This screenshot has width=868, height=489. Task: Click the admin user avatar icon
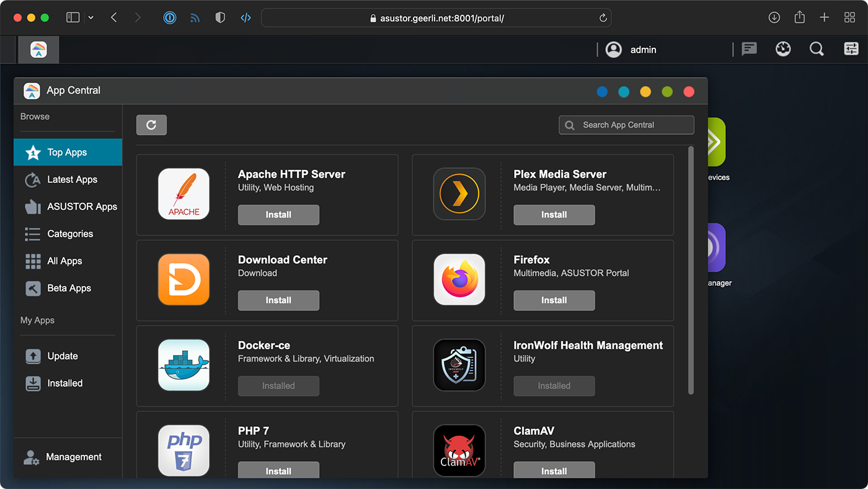pos(614,50)
